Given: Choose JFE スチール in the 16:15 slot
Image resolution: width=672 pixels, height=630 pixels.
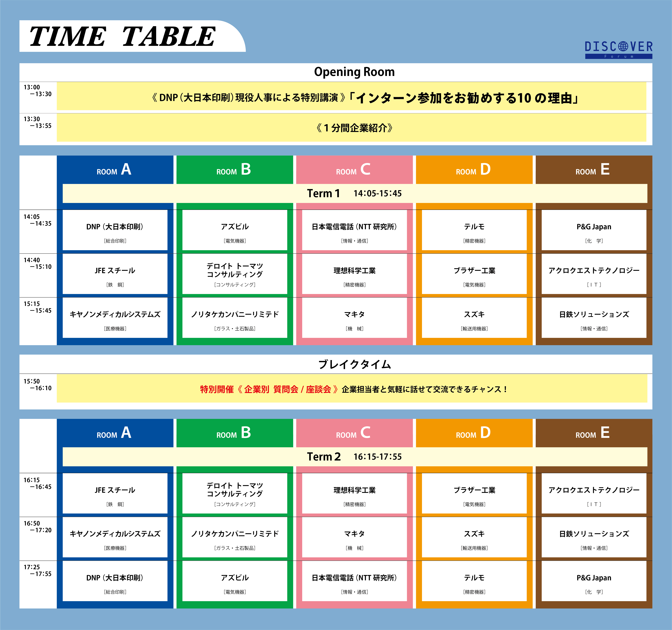Looking at the screenshot, I should [x=115, y=493].
